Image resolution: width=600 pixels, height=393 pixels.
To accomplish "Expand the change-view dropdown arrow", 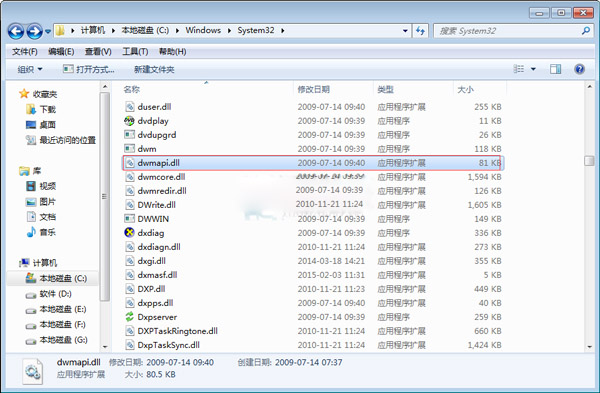I will 533,69.
